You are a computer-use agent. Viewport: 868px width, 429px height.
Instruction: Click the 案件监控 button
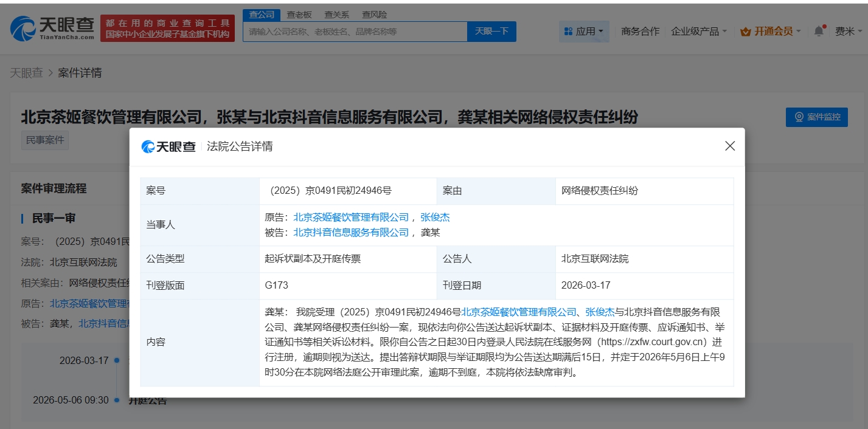pyautogui.click(x=816, y=117)
